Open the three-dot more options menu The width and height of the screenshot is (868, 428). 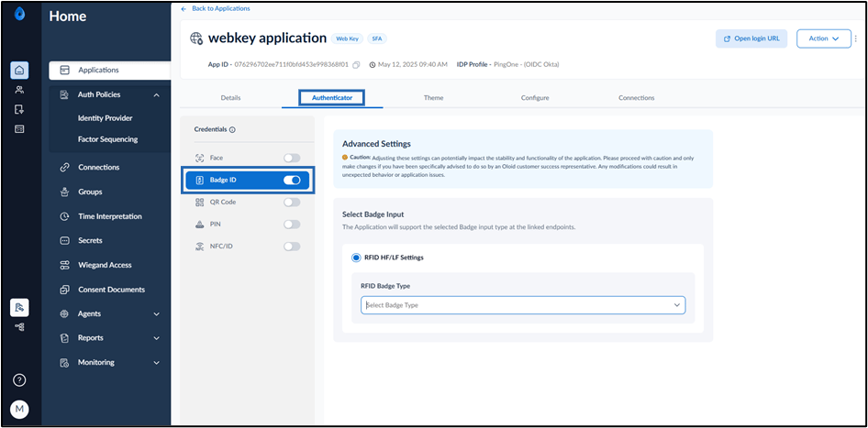[x=856, y=38]
